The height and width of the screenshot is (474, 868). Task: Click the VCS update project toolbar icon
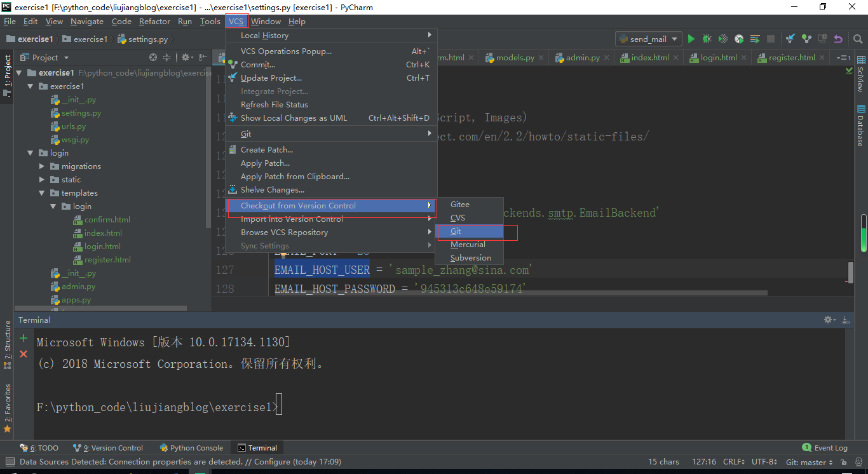click(x=790, y=39)
